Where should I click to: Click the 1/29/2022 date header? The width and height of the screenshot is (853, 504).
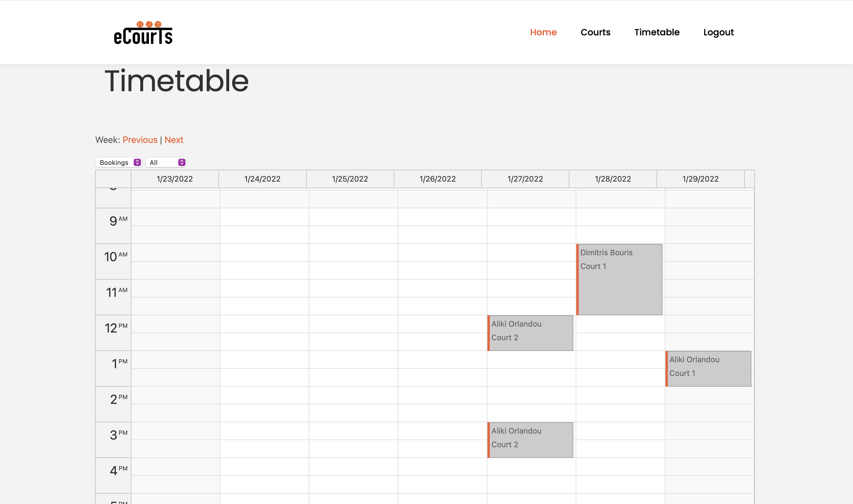pyautogui.click(x=700, y=179)
